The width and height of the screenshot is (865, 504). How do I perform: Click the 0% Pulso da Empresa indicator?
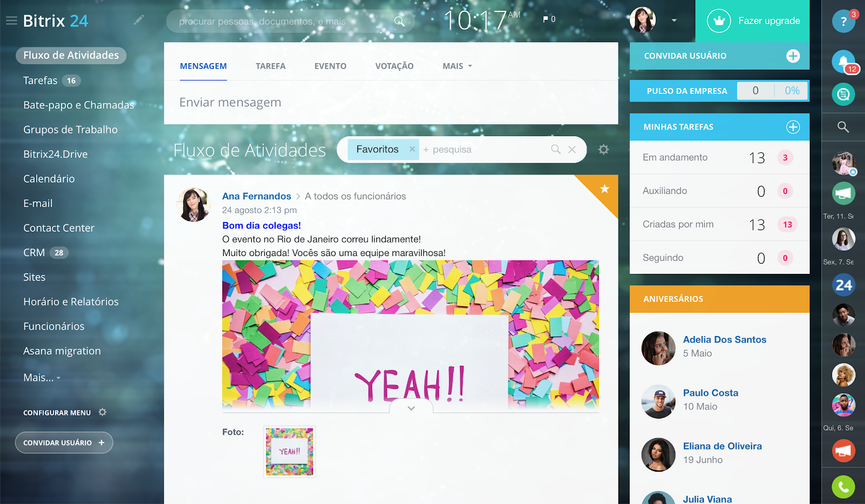792,91
